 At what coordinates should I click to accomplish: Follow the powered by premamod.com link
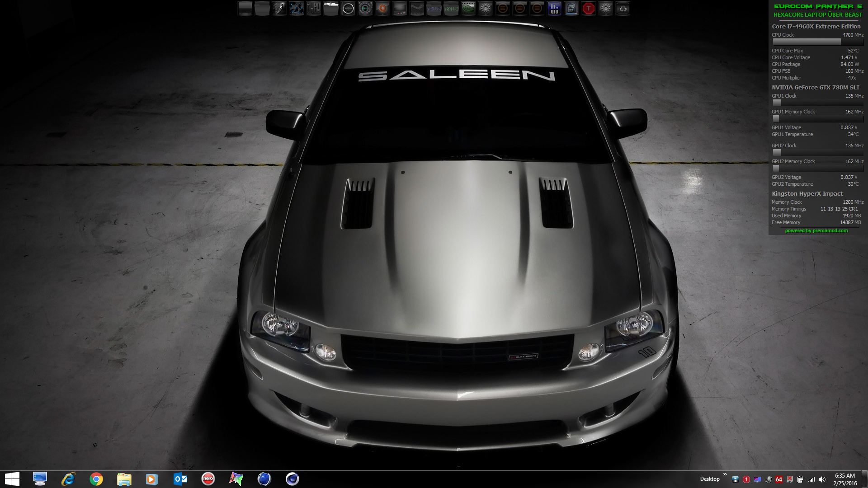[x=816, y=231]
